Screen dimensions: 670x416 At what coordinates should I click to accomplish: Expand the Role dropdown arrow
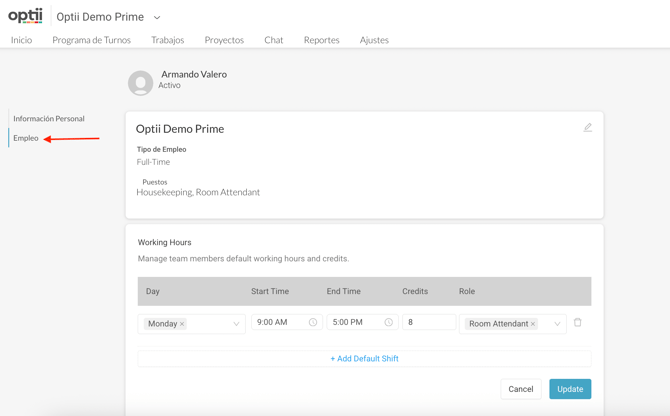[x=557, y=324]
